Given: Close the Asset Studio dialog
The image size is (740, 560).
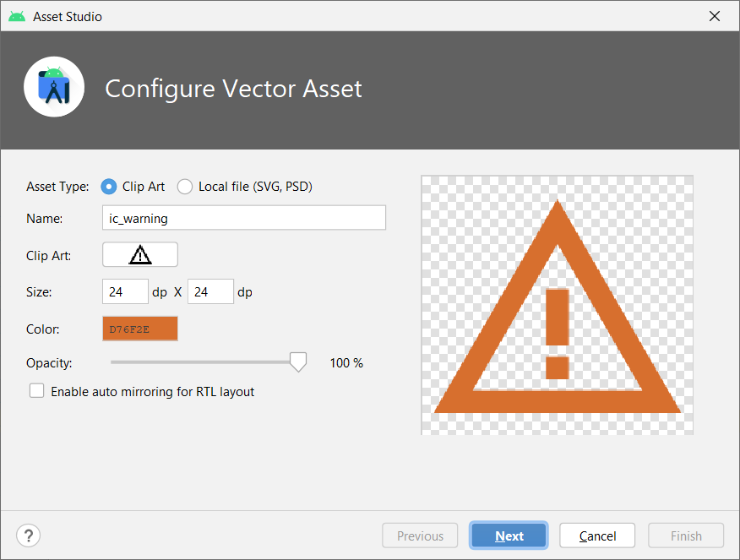Looking at the screenshot, I should tap(715, 17).
